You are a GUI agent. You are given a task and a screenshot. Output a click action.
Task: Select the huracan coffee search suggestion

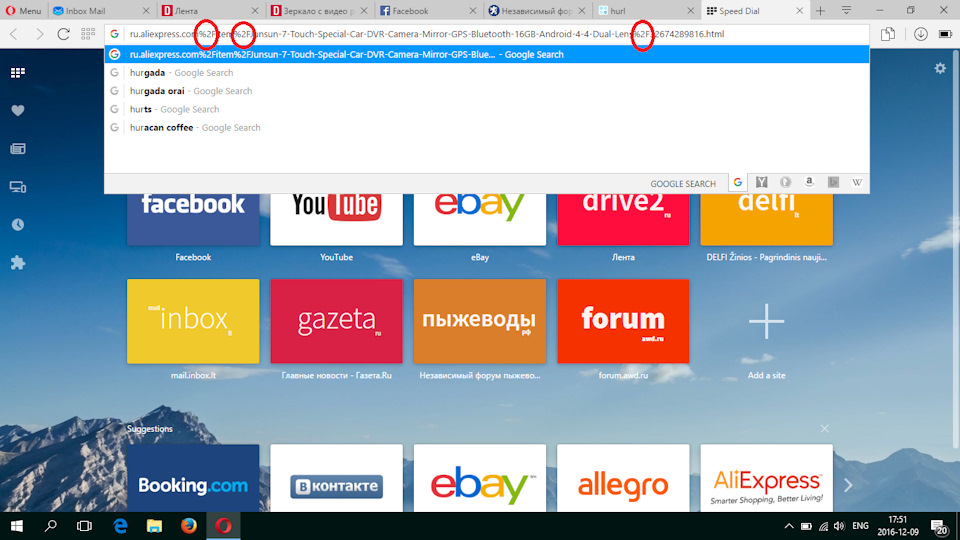pyautogui.click(x=487, y=128)
